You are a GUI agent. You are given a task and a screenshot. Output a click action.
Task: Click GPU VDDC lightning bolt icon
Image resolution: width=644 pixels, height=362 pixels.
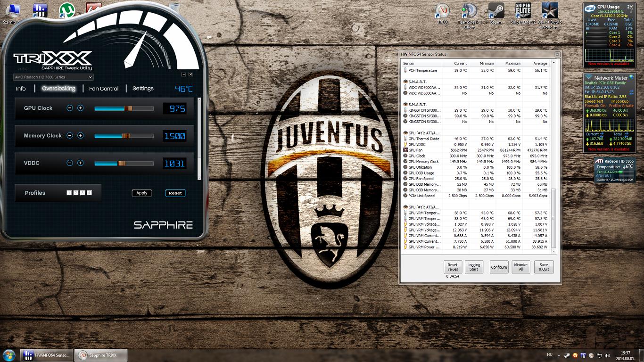(405, 144)
